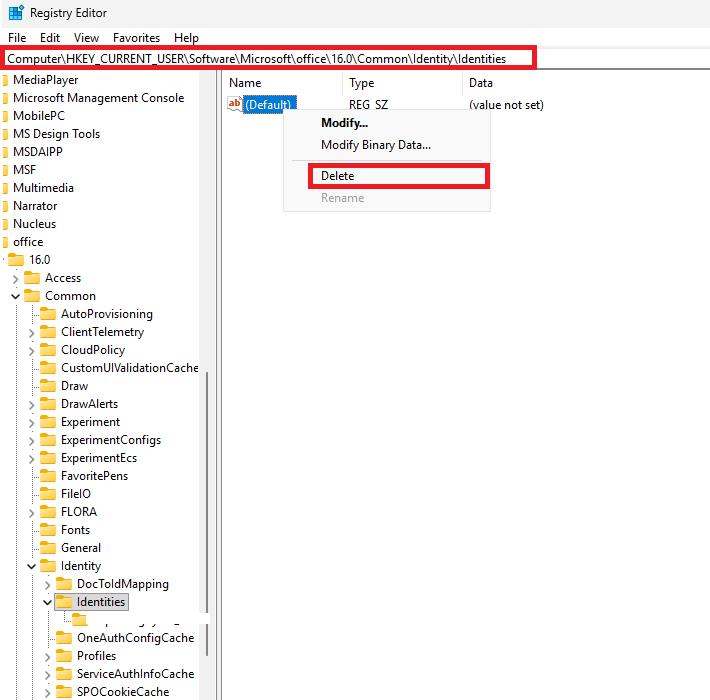Click the Draw folder icon
The image size is (710, 700).
(48, 385)
